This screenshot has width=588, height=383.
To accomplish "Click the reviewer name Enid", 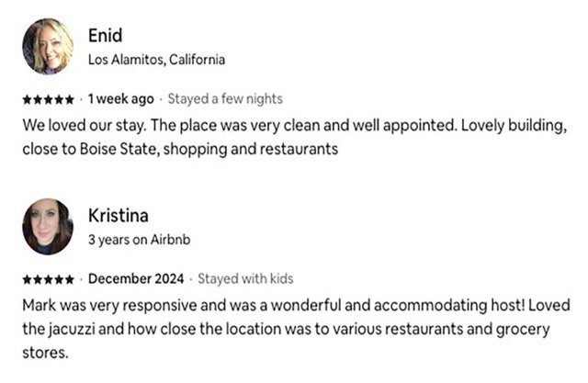I will pos(106,36).
